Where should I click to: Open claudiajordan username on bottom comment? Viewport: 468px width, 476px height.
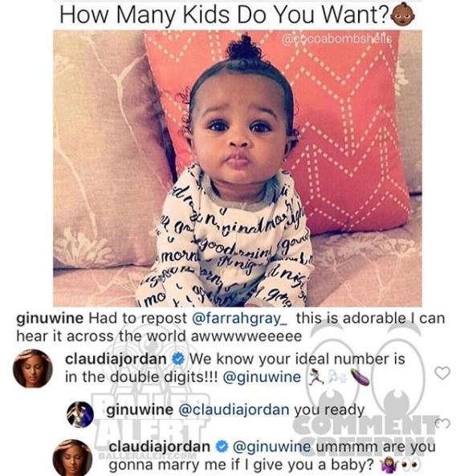click(x=159, y=446)
